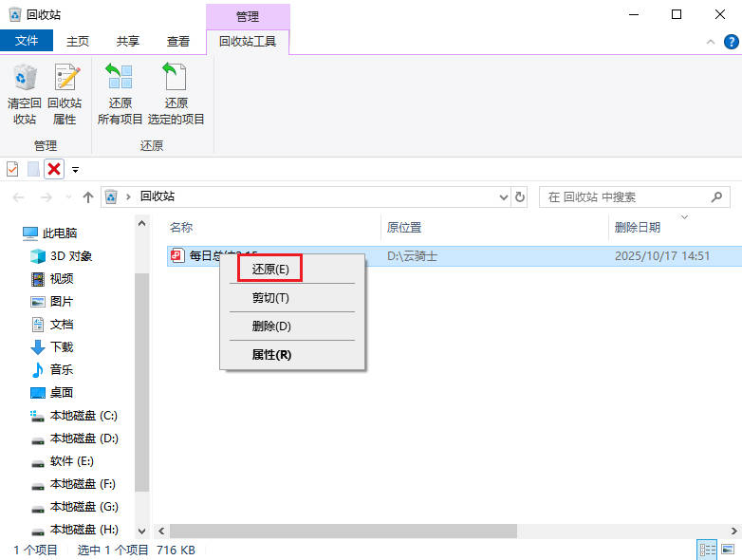The width and height of the screenshot is (742, 560).
Task: Open Quick Access Toolbar customize dropdown
Action: [x=75, y=170]
